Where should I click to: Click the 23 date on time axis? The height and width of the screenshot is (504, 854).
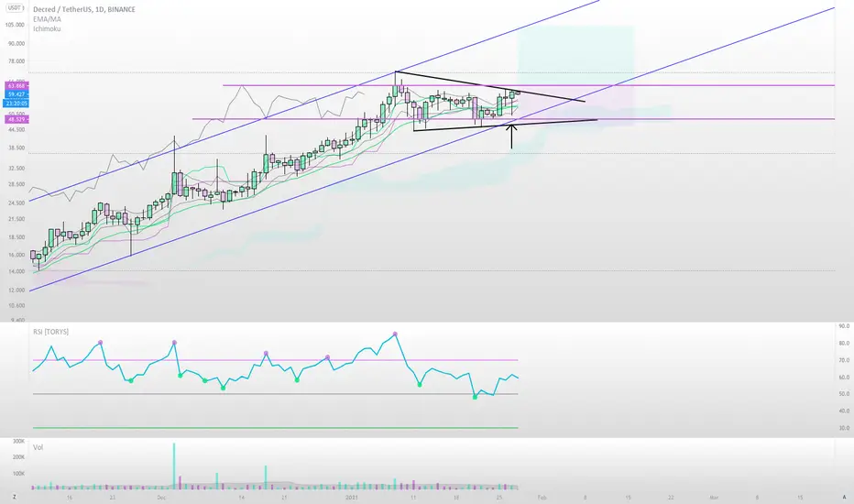[x=112, y=498]
